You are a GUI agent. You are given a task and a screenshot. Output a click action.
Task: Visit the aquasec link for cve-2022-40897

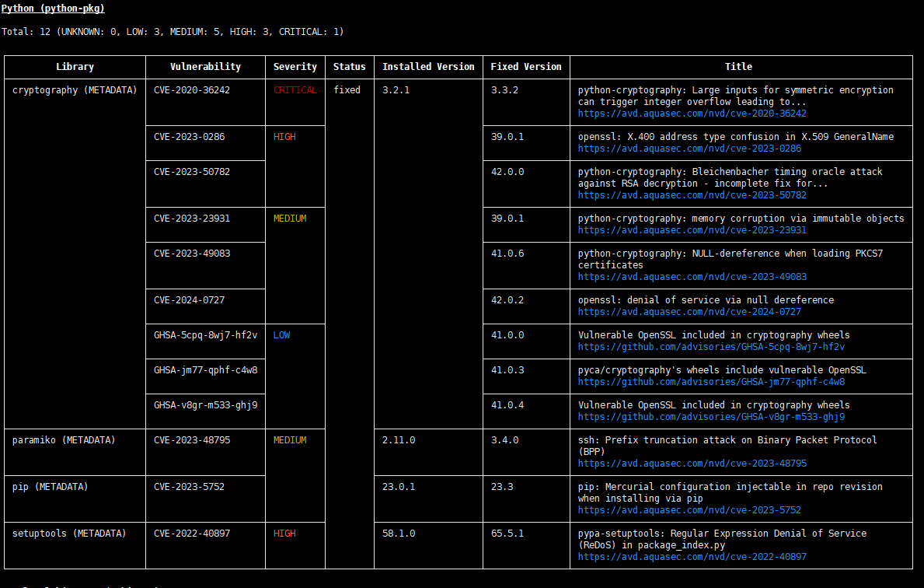(692, 557)
